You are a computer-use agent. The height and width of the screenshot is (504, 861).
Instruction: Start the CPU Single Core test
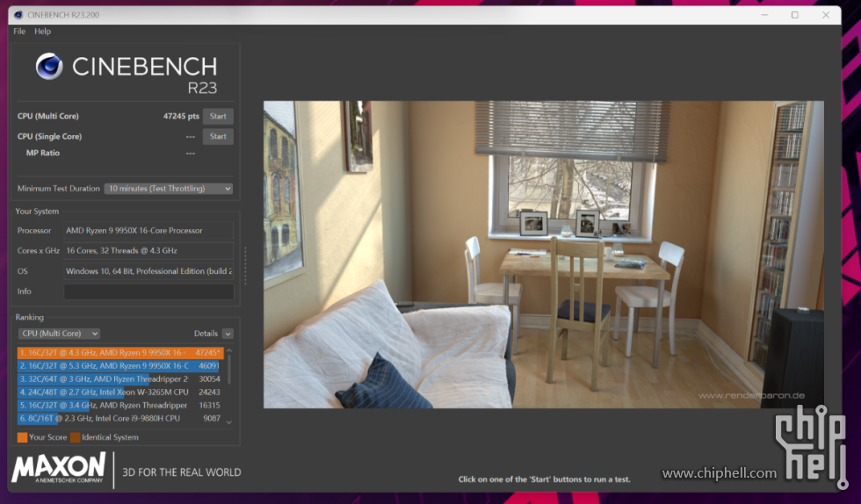(218, 136)
